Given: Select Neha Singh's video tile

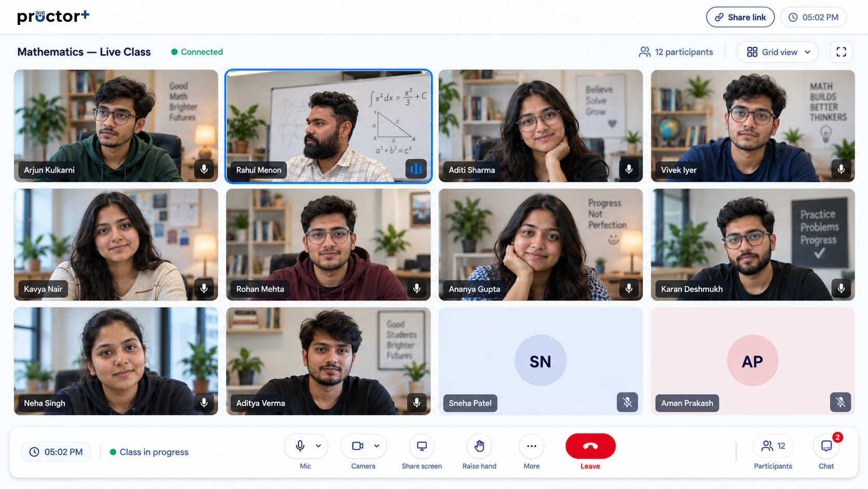Looking at the screenshot, I should click(116, 361).
